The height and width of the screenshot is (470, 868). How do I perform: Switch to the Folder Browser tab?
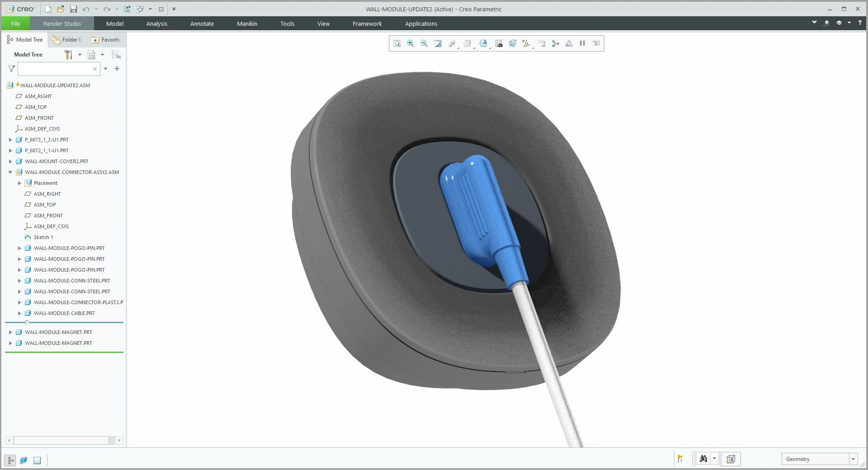click(x=67, y=40)
